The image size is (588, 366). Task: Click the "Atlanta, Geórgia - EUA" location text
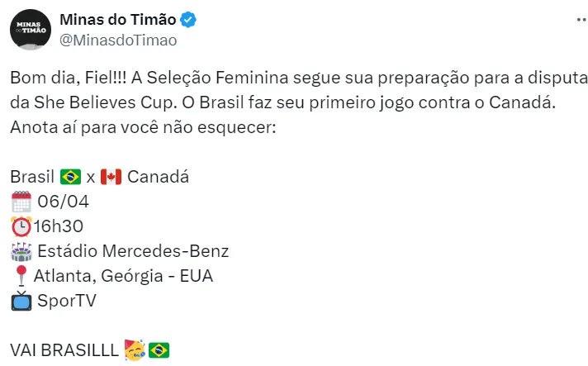click(123, 276)
